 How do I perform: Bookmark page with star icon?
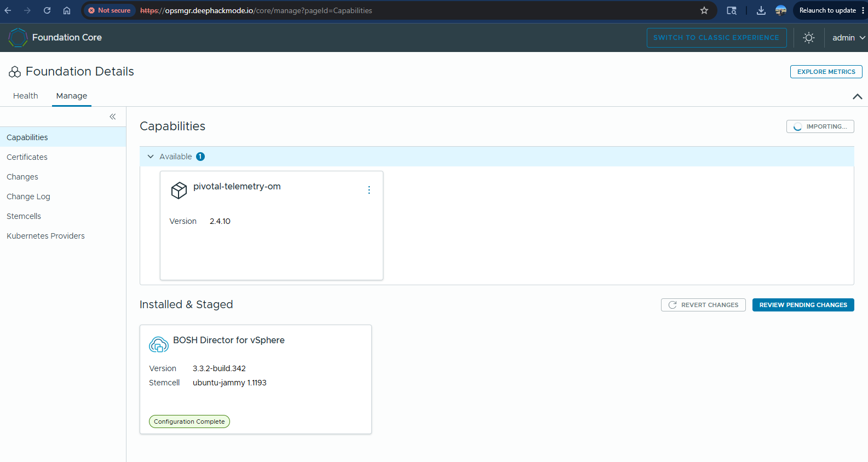[x=704, y=10]
